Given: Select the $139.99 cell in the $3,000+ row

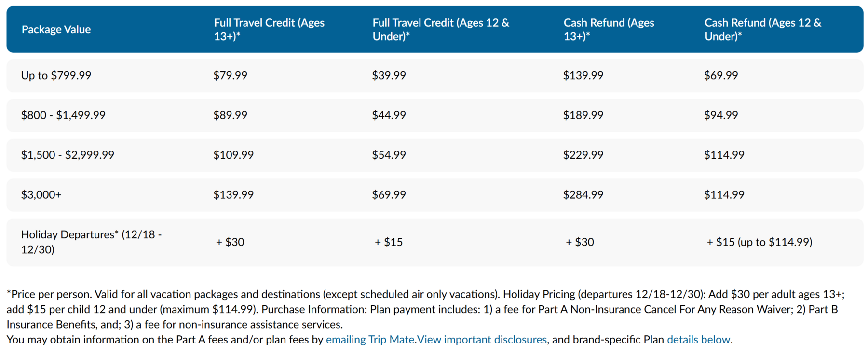Looking at the screenshot, I should click(233, 195).
